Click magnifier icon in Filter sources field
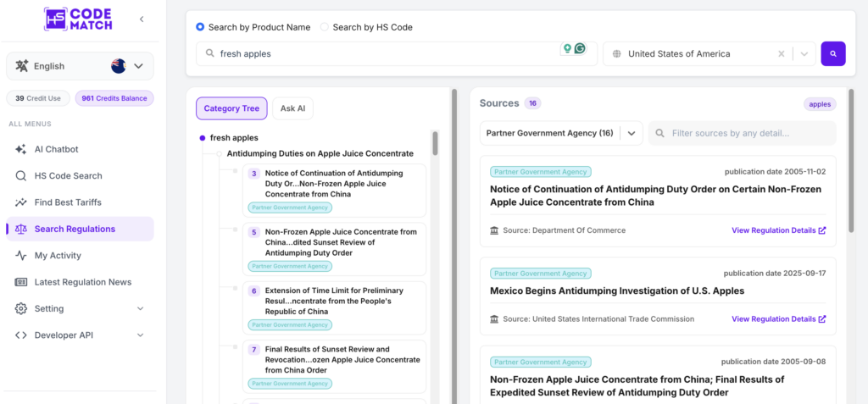This screenshot has width=868, height=404. click(x=659, y=133)
